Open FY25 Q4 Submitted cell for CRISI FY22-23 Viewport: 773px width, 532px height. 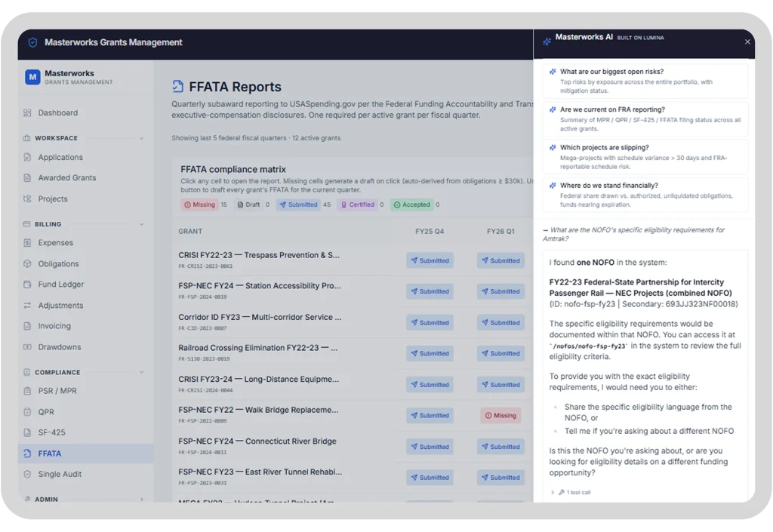pyautogui.click(x=430, y=260)
